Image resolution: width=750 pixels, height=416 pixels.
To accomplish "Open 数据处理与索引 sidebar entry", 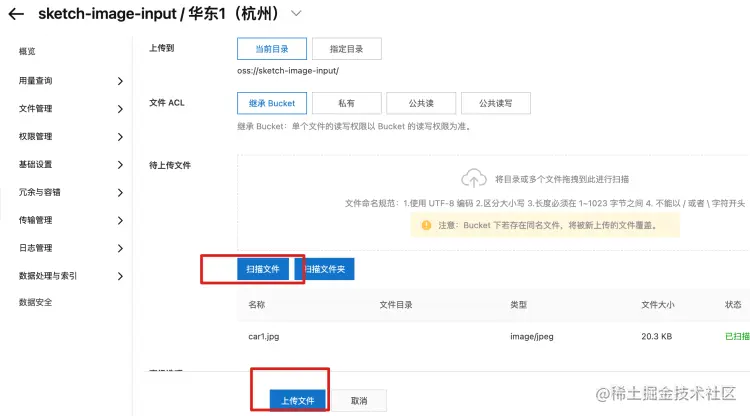I will point(48,275).
